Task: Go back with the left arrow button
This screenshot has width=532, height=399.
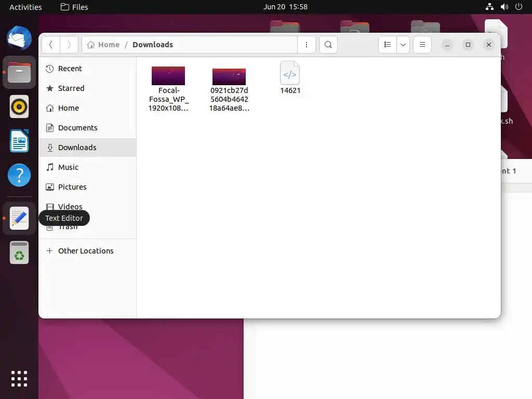Action: (x=51, y=45)
